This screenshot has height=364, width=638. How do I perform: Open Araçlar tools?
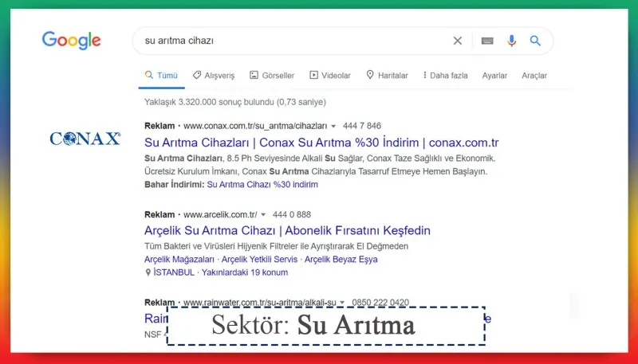pos(534,76)
